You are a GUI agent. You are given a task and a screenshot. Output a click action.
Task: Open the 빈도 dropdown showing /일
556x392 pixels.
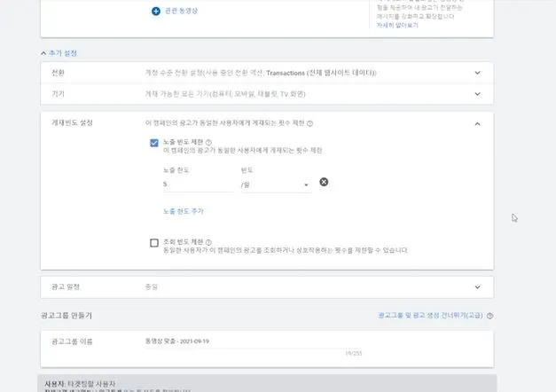(x=276, y=184)
